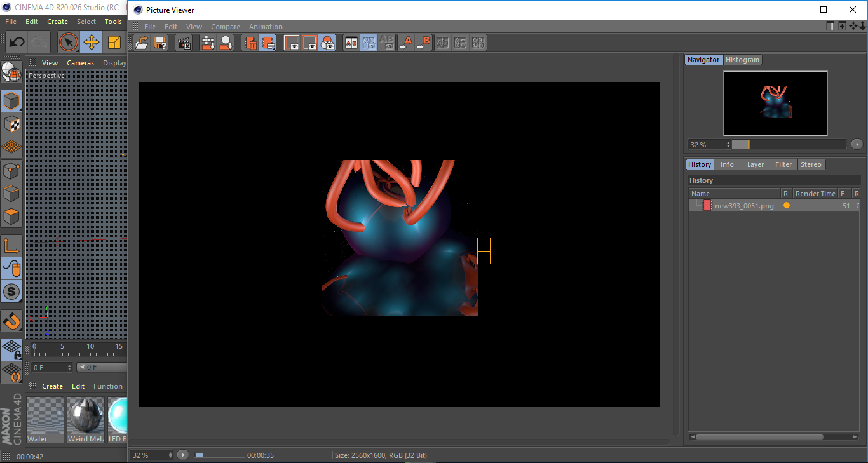This screenshot has width=868, height=463.
Task: Click the Locked Workplane grid icon
Action: pos(11,349)
